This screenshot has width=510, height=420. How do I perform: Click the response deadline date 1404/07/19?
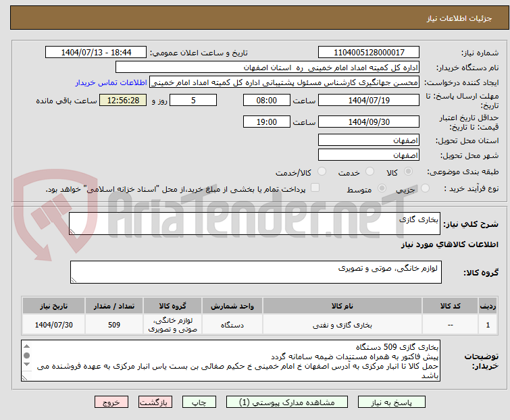coord(369,100)
